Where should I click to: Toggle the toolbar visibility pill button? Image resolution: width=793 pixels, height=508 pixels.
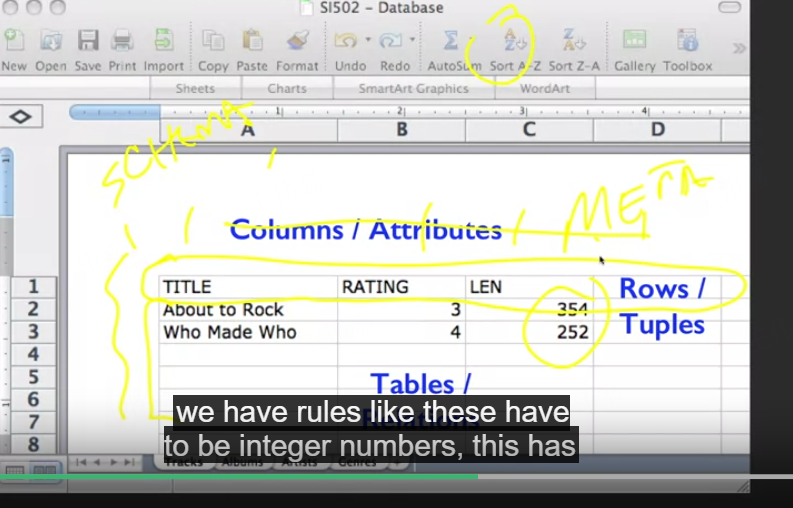729,7
